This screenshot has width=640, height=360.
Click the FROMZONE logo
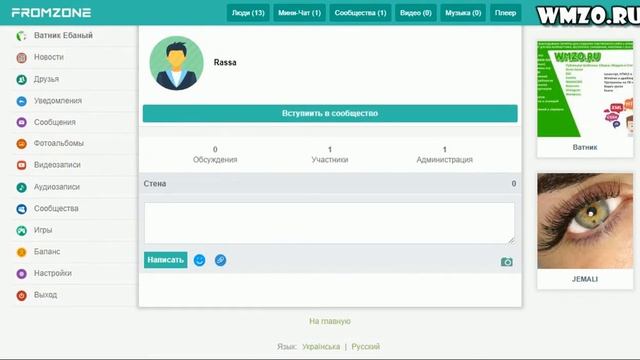[51, 13]
